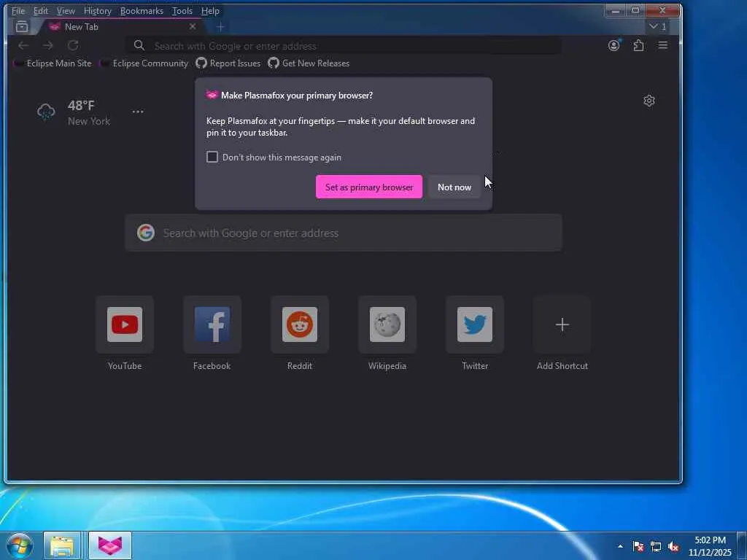This screenshot has width=747, height=560.
Task: Open the tab overview icon left of New Tab
Action: [21, 27]
